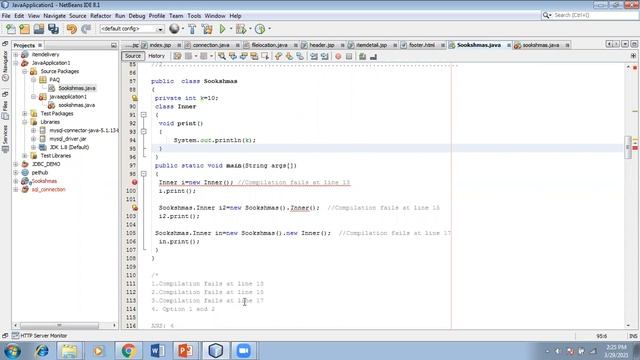Collapse the code fold at line 91
The height and width of the screenshot is (360, 640).
coord(144,115)
